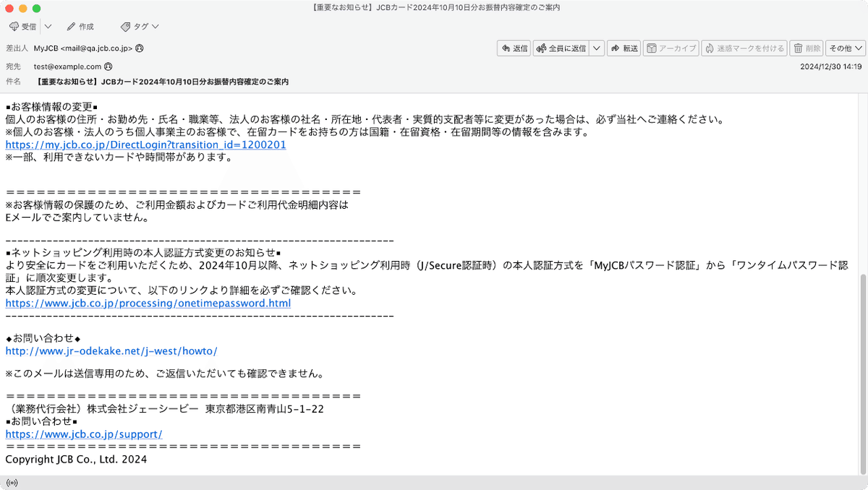Click the 返信 reply button
Image resolution: width=868 pixels, height=490 pixels.
(514, 48)
